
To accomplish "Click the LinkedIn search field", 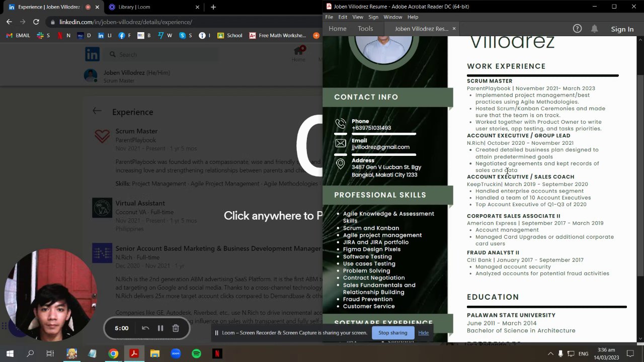I will pos(161,54).
